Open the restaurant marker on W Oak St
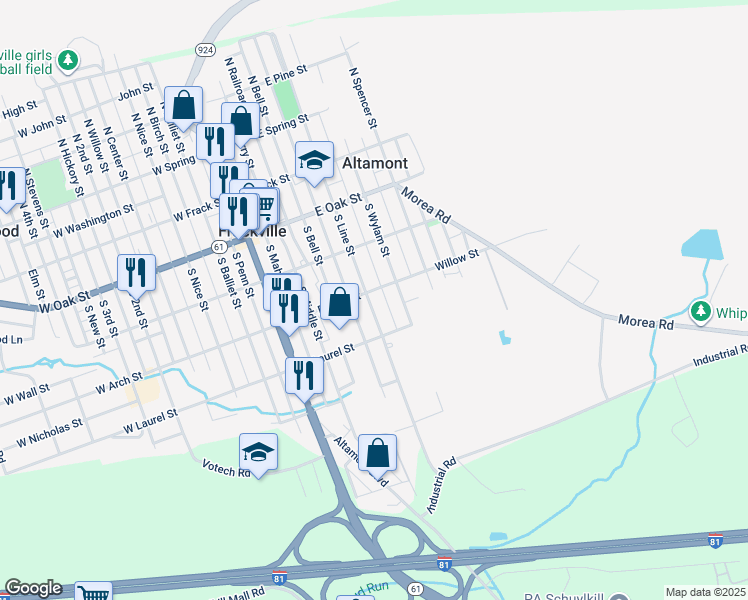 pos(137,275)
